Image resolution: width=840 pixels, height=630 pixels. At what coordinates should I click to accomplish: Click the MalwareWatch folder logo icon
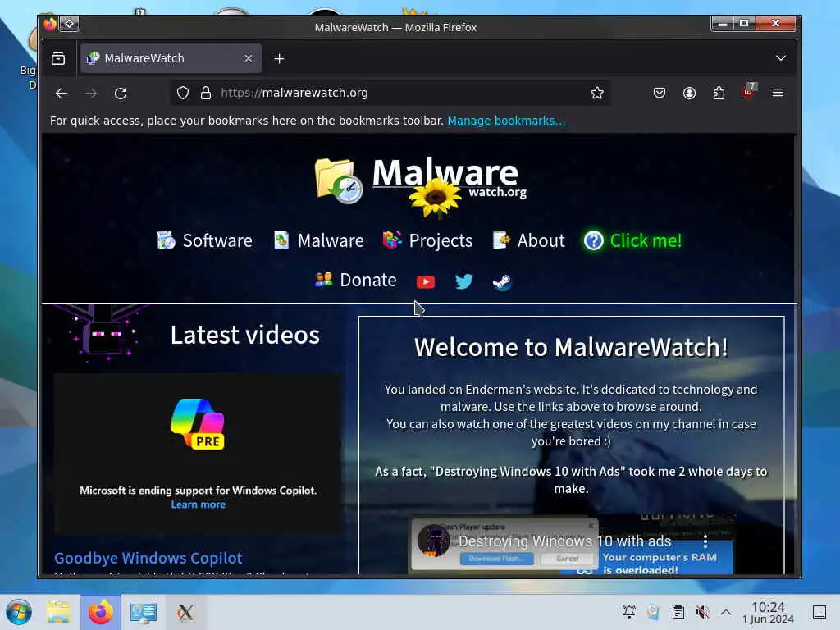coord(339,180)
